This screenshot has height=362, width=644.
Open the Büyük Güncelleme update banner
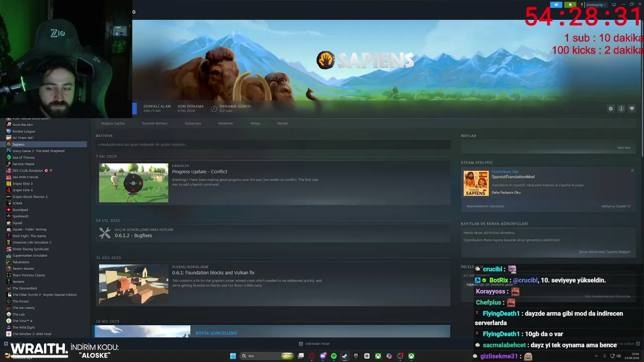pos(273,331)
